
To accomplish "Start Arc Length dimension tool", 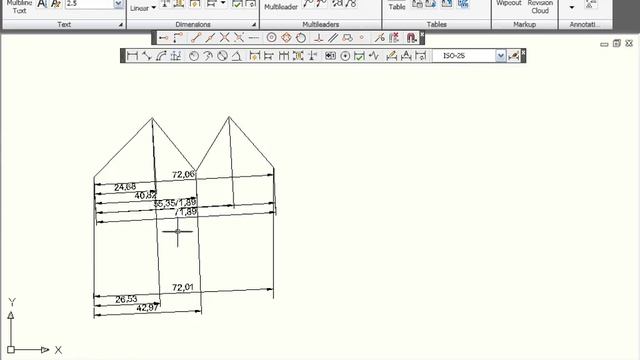I will tap(161, 56).
